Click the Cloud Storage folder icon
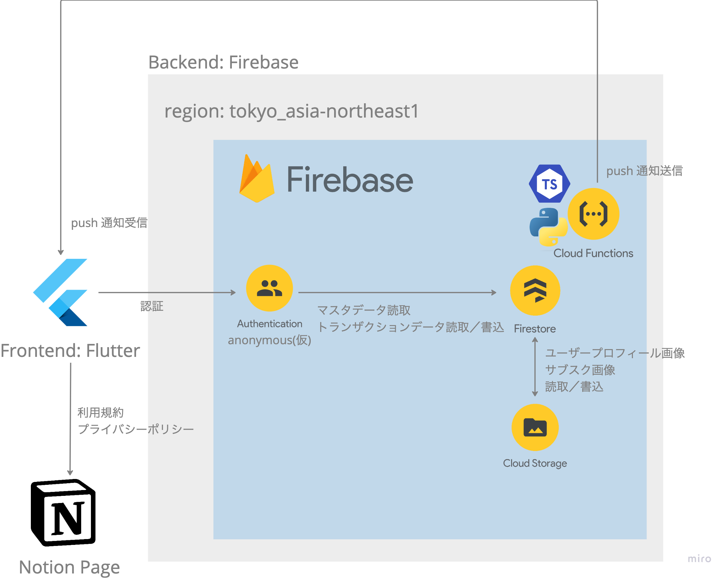 (535, 427)
